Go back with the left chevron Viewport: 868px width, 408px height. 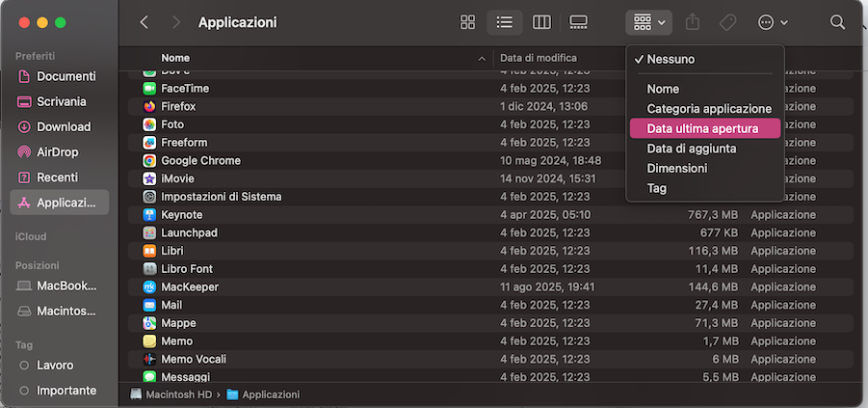(145, 22)
